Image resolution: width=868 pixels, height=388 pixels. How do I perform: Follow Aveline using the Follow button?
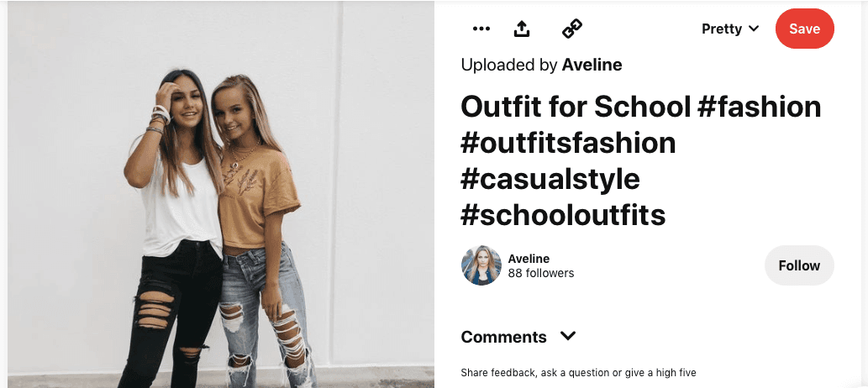(798, 265)
